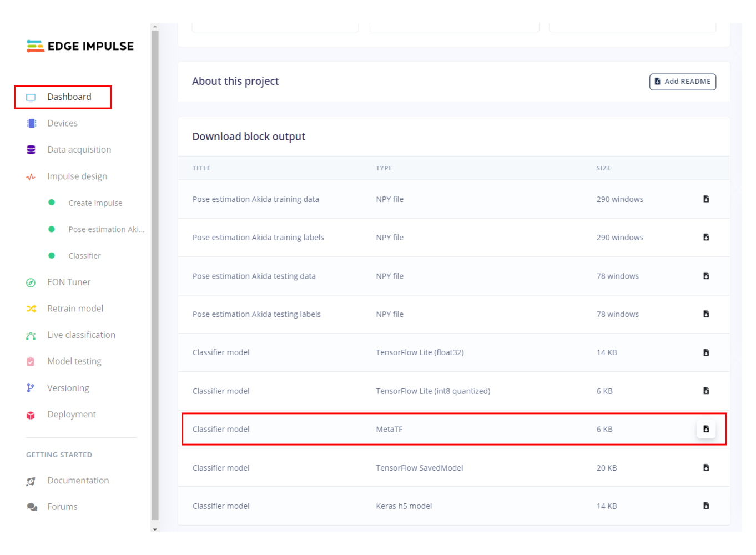Download Akida testing labels NPY file
The image size is (756, 555).
coord(706,314)
